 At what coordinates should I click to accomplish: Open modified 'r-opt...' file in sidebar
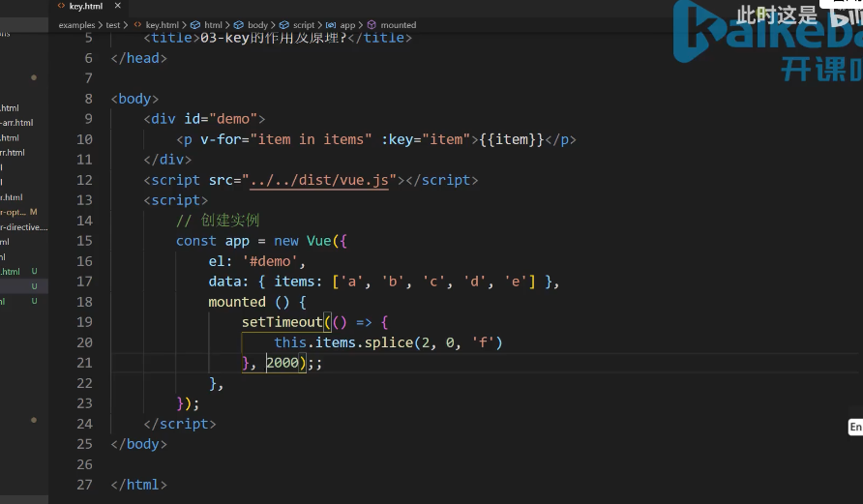pos(14,212)
